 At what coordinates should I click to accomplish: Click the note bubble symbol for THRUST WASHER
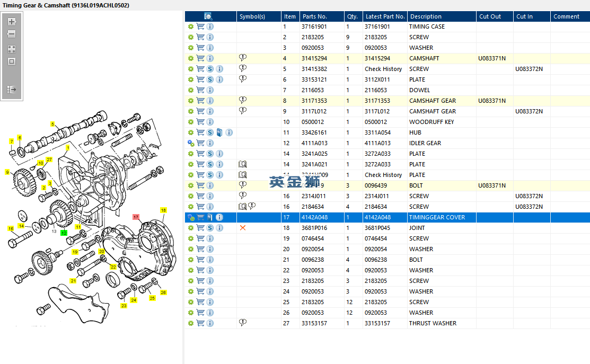[243, 323]
